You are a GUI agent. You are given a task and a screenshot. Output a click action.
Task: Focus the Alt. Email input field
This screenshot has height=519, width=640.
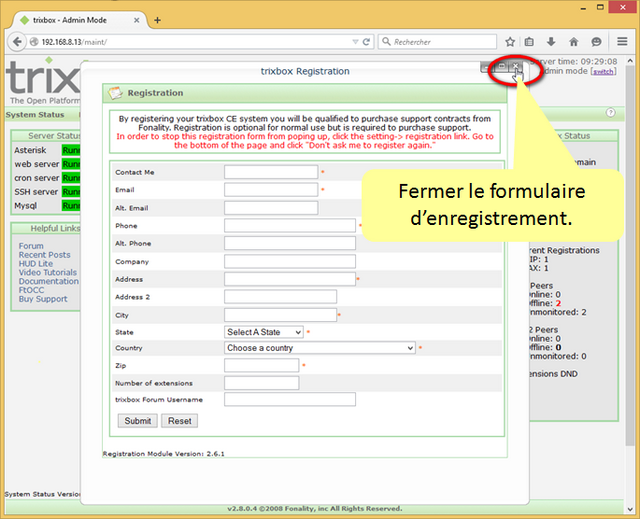click(271, 208)
